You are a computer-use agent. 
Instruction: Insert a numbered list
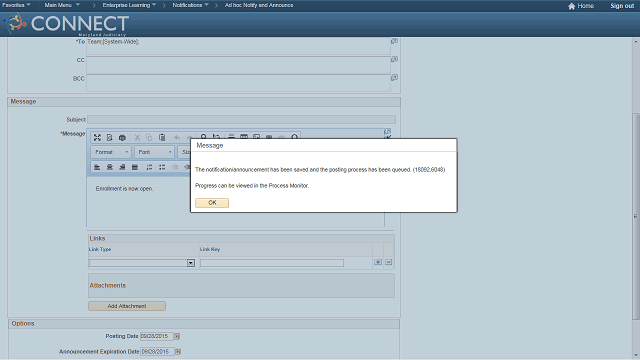(149, 167)
